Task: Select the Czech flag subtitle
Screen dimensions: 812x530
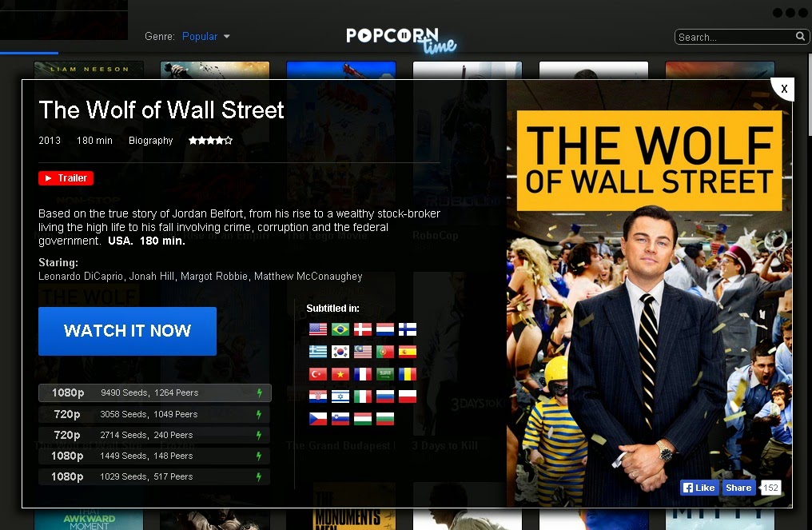Action: 318,419
